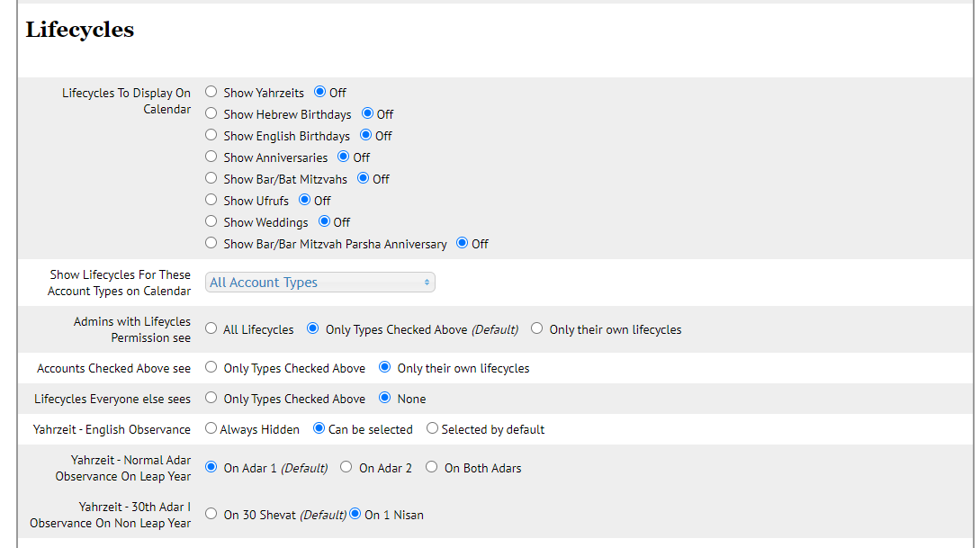The height and width of the screenshot is (548, 980).
Task: Select Always Hidden for English Observance
Action: [x=211, y=429]
